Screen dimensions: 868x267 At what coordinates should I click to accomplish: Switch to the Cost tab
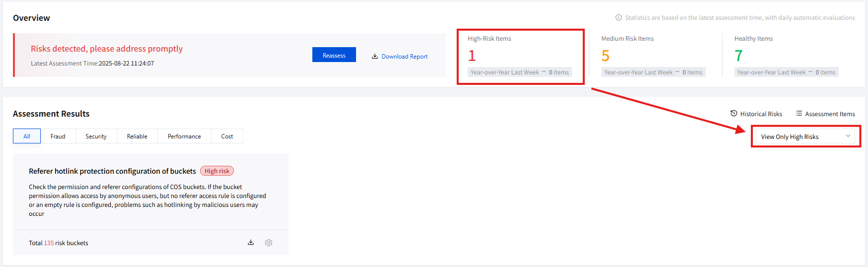pyautogui.click(x=227, y=136)
